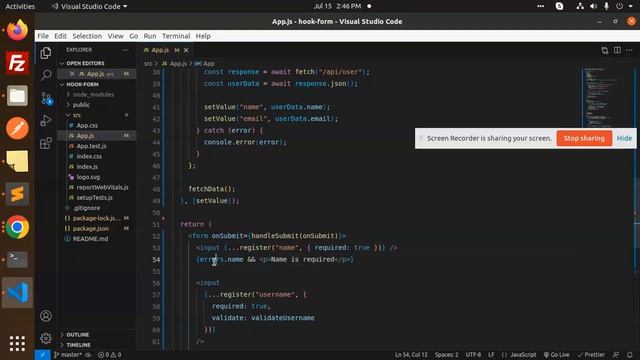Open Google Chrome from the dock

pos(17,227)
